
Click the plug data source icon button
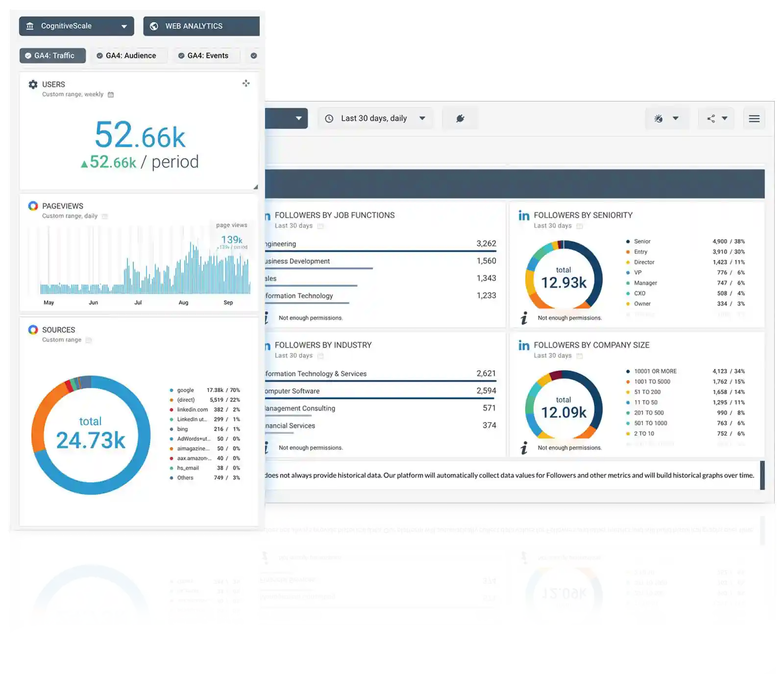(x=460, y=118)
